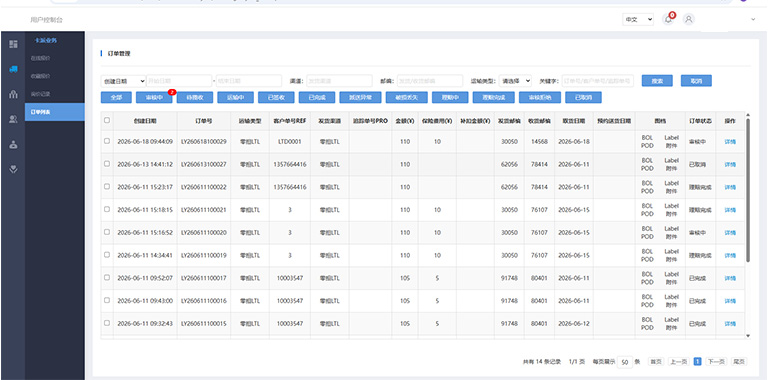Open the user avatar icon
The image size is (770, 380).
(689, 20)
